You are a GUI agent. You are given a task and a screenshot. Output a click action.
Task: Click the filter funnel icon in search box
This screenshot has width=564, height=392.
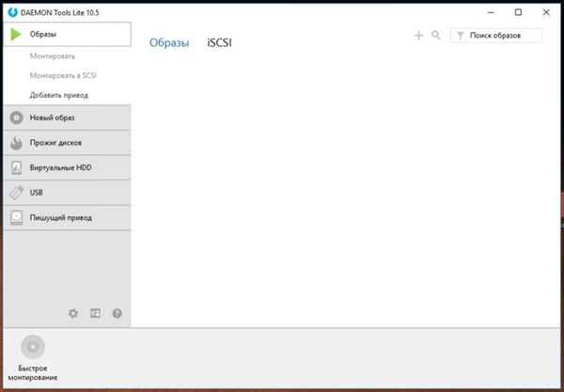460,35
